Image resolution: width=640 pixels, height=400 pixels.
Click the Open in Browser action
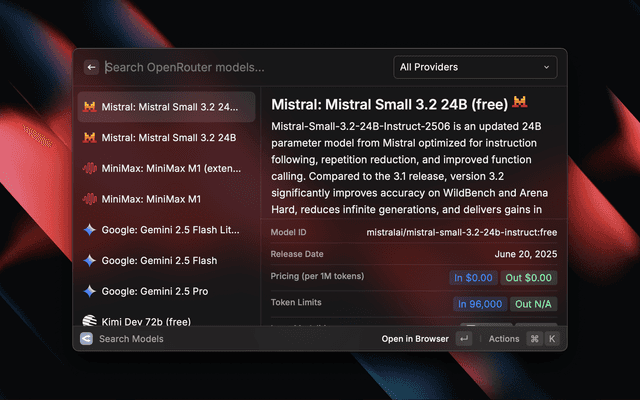pos(415,339)
